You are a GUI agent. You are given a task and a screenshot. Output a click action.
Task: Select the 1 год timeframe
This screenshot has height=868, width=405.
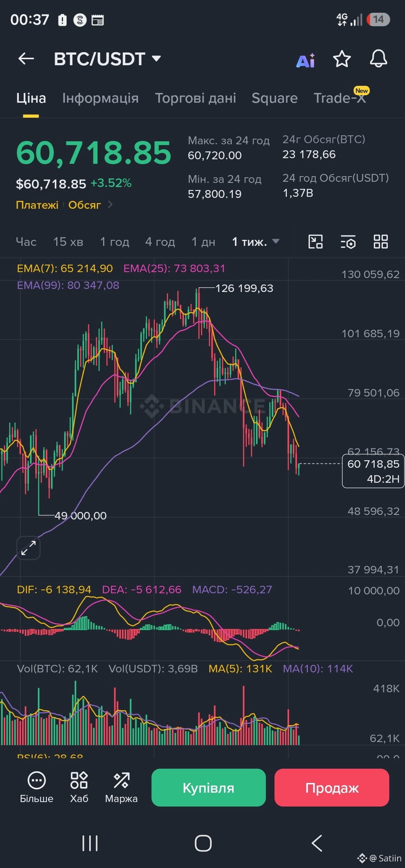(114, 242)
